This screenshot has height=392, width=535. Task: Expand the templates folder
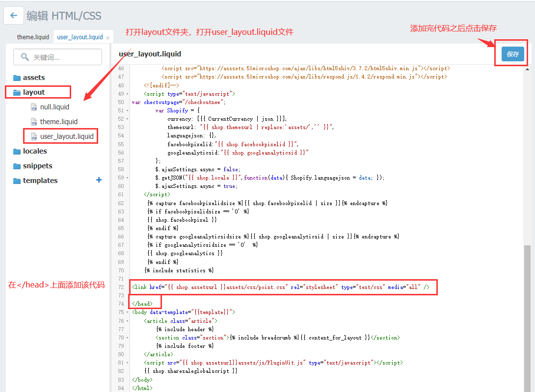tap(40, 181)
